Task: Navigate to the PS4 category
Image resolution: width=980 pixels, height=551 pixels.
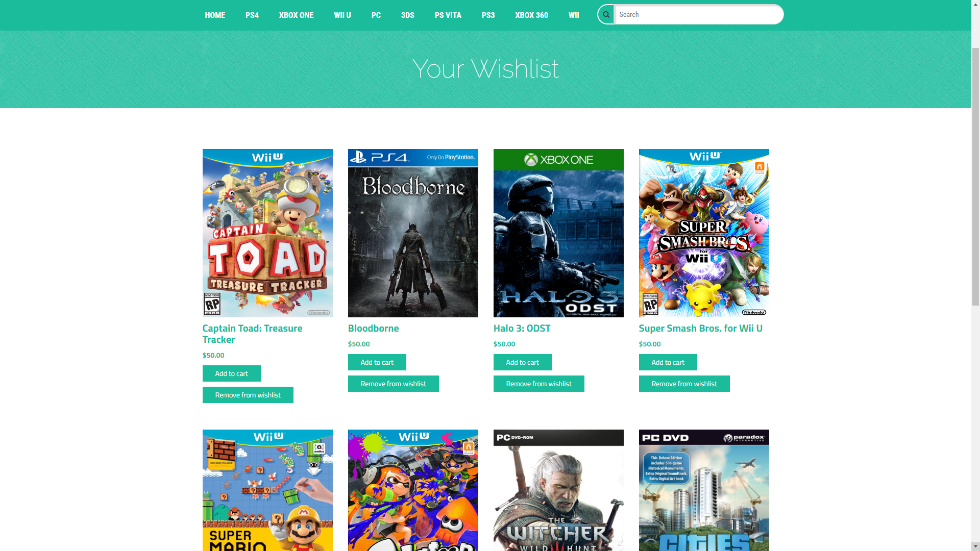Action: point(252,15)
